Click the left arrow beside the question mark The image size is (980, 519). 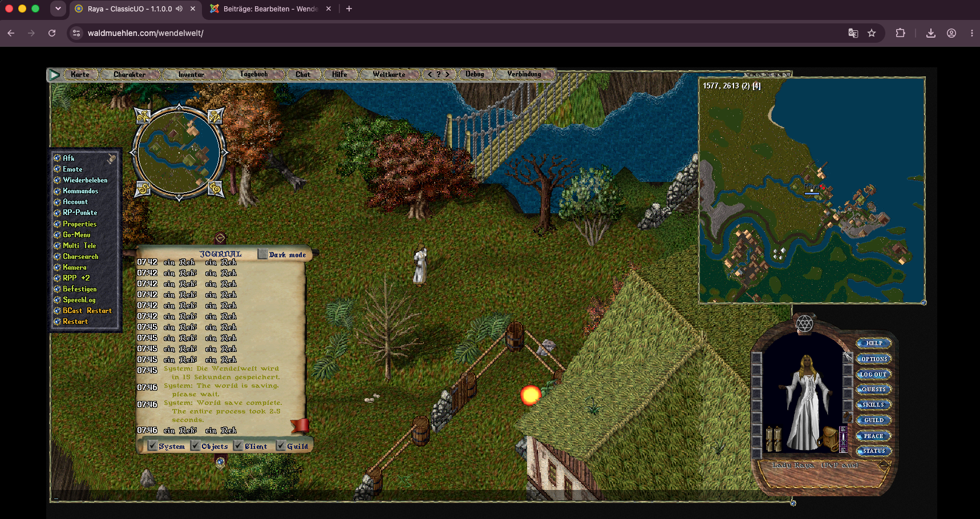tap(430, 75)
